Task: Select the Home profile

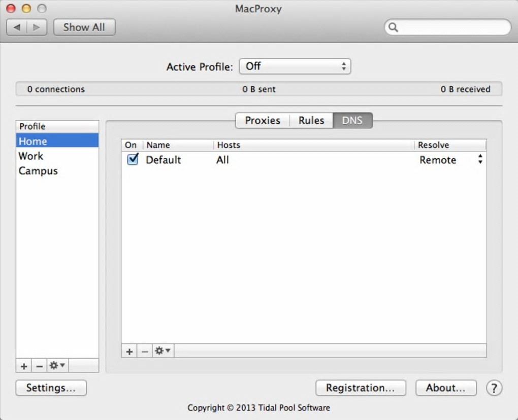Action: click(x=57, y=141)
